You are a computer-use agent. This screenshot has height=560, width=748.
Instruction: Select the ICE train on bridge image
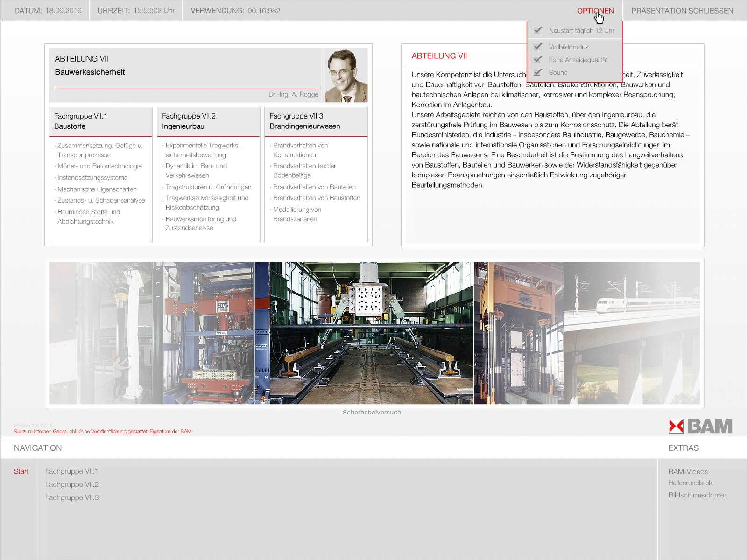[631, 333]
